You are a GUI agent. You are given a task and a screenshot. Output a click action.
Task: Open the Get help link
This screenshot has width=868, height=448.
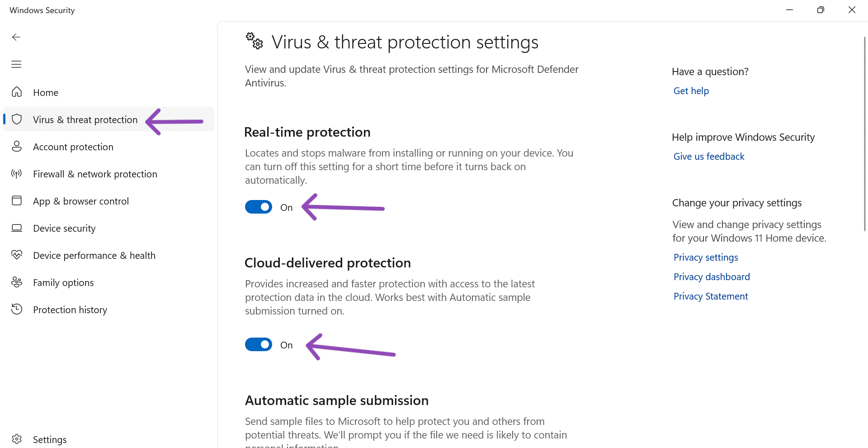[691, 91]
